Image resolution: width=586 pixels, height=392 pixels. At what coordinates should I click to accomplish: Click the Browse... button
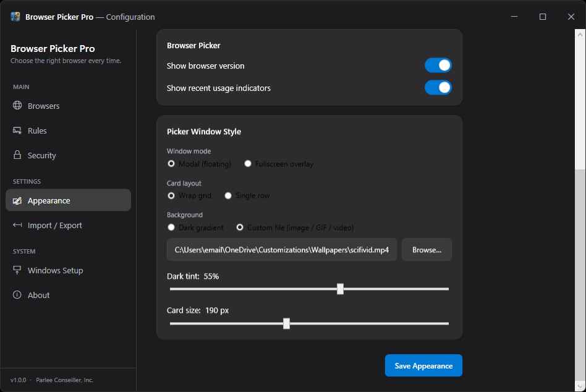(x=427, y=250)
